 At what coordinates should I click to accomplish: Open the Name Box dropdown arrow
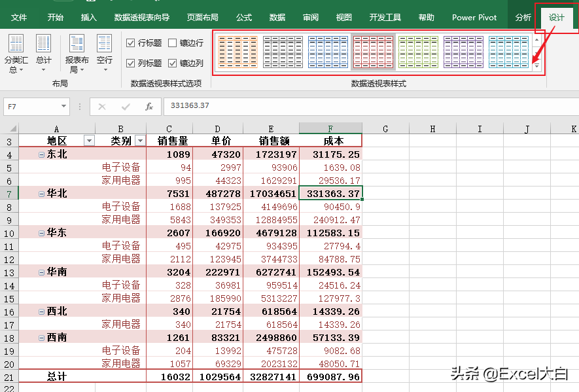click(64, 107)
